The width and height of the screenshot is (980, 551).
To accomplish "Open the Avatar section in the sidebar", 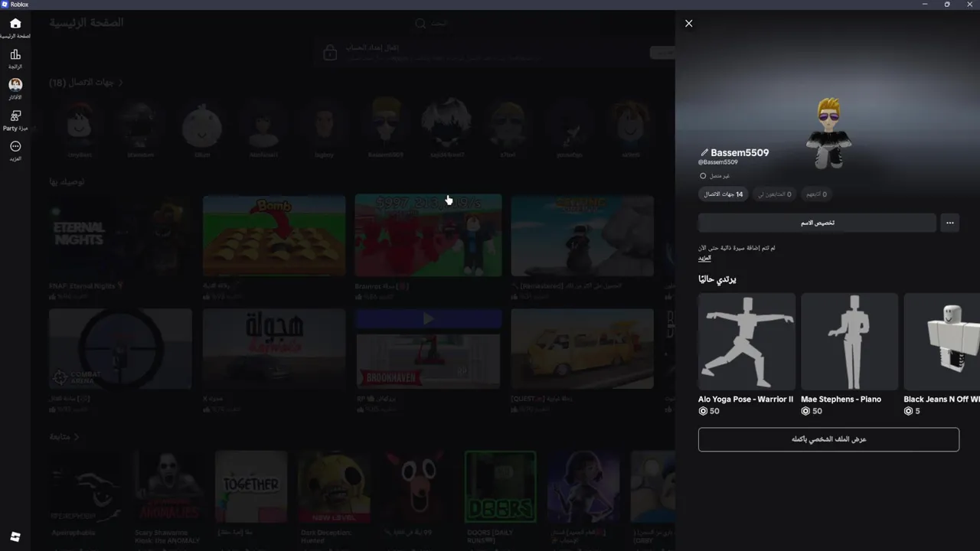I will (15, 89).
